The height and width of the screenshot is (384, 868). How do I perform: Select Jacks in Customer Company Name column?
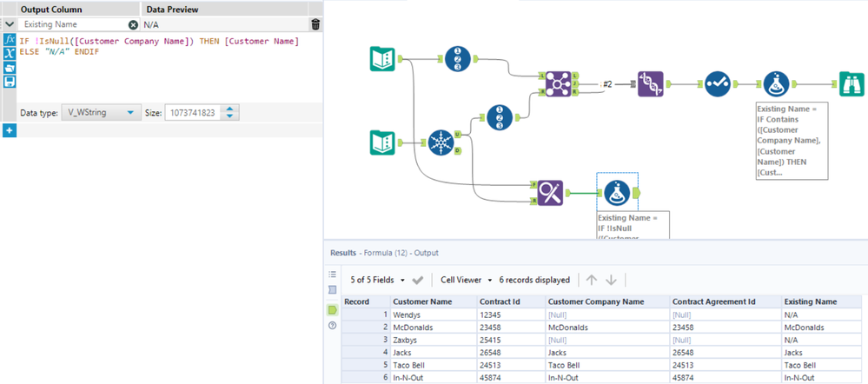pyautogui.click(x=608, y=353)
